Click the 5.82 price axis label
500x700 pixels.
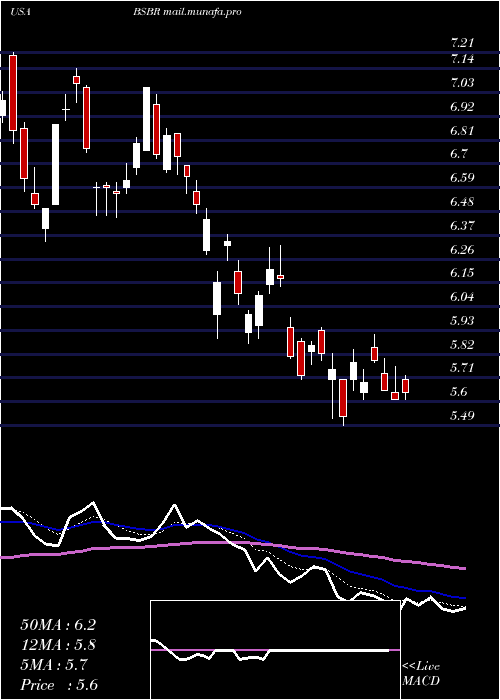click(x=462, y=344)
